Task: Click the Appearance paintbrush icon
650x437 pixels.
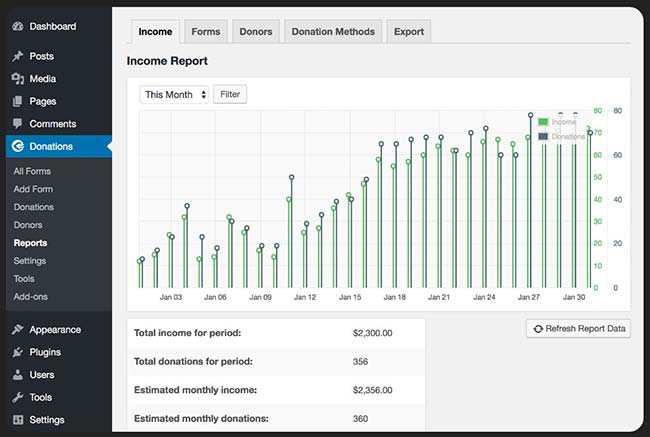Action: point(17,330)
